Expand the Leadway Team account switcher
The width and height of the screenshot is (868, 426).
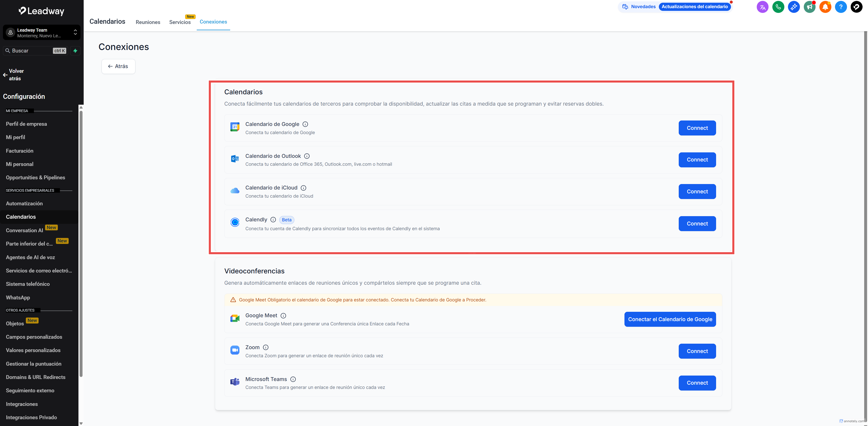tap(41, 33)
